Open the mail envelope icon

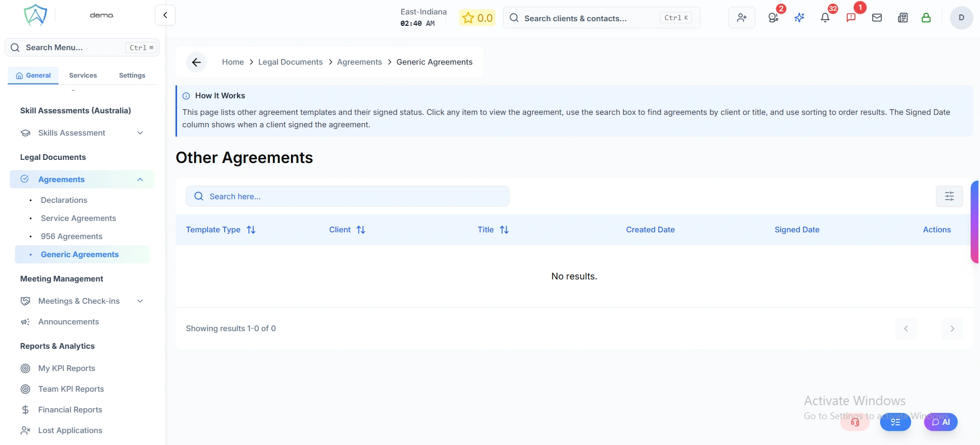click(x=877, y=18)
